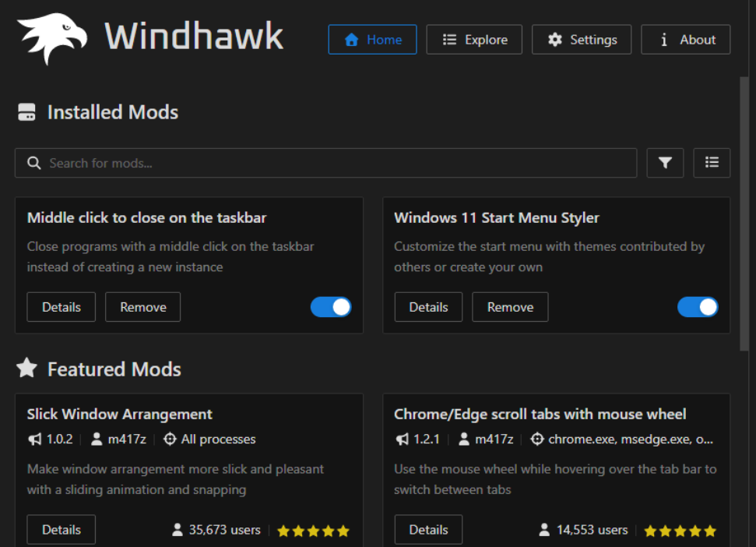Screen dimensions: 756x547
Task: Click Chrome/Edge scroll tabs five-star rating
Action: tap(680, 531)
